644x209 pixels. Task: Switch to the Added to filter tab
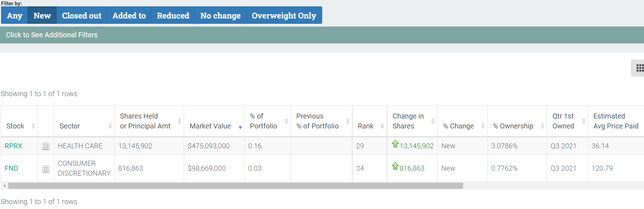129,16
